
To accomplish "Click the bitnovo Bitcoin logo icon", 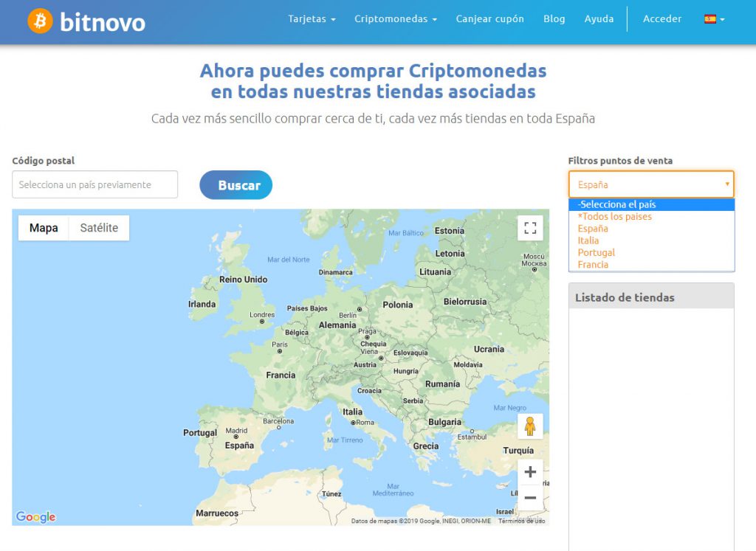I will pyautogui.click(x=40, y=21).
